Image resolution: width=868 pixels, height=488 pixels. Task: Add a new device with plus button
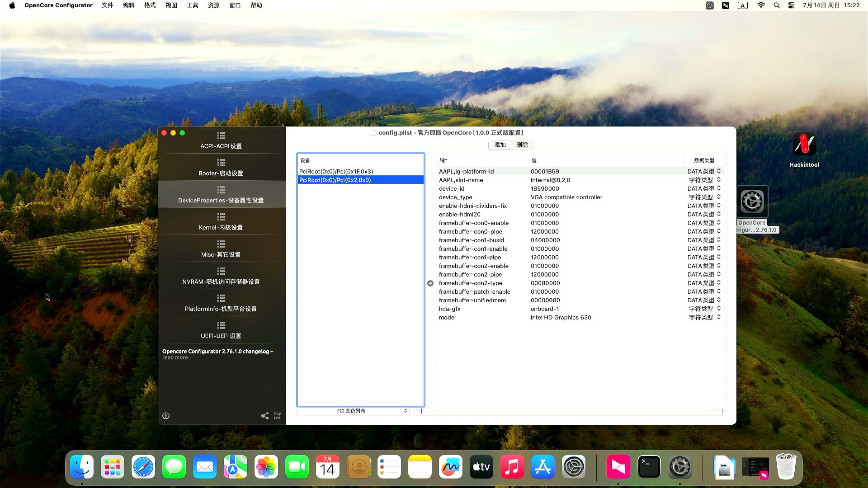pyautogui.click(x=422, y=411)
